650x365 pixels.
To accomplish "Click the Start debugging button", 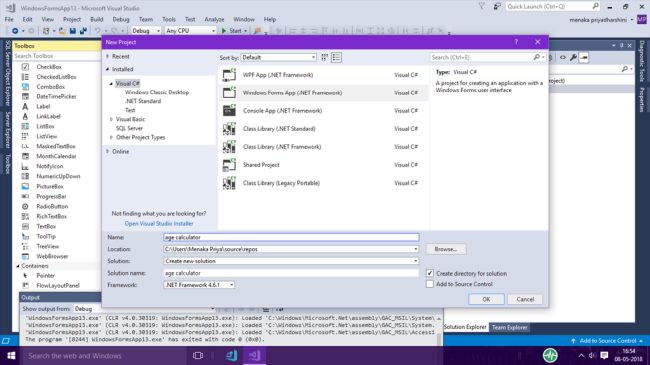I will (233, 31).
